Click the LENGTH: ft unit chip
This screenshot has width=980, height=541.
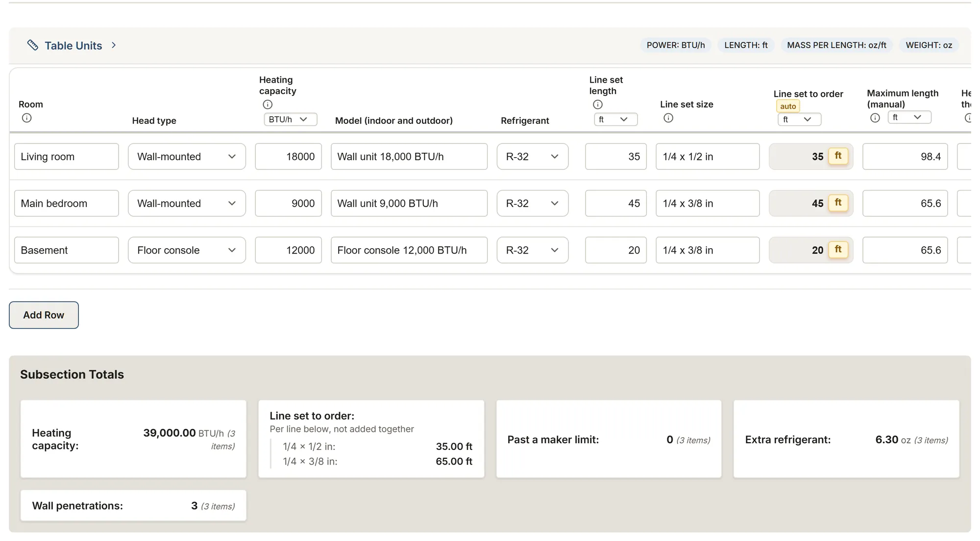746,45
